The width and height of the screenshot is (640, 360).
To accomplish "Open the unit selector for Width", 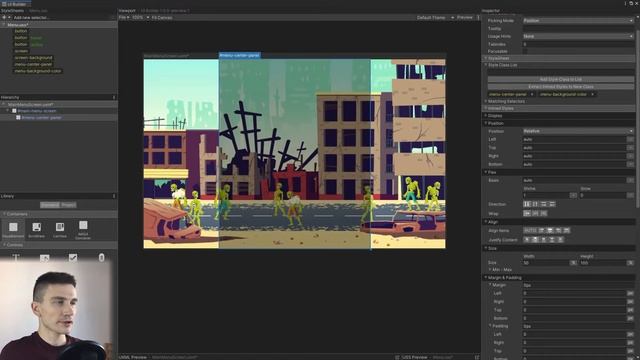I will (x=573, y=263).
